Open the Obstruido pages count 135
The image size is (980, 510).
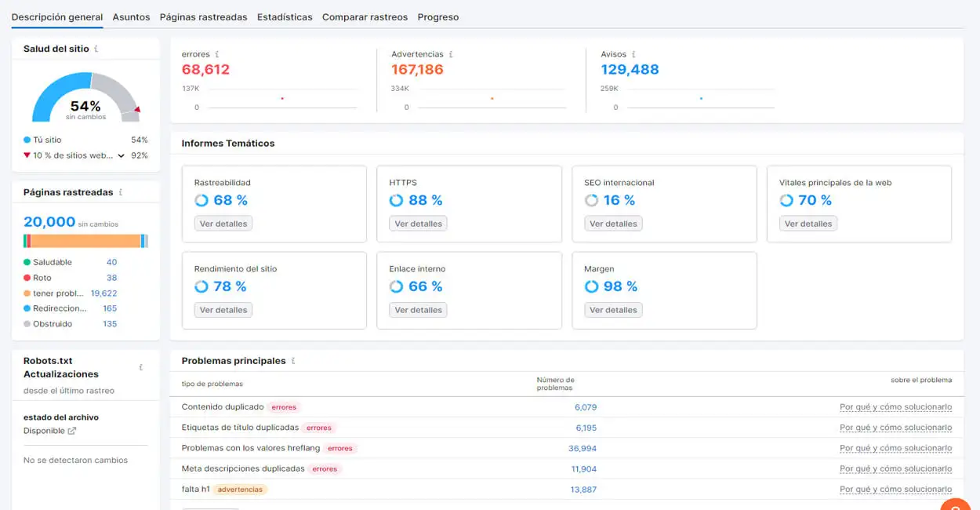(110, 324)
